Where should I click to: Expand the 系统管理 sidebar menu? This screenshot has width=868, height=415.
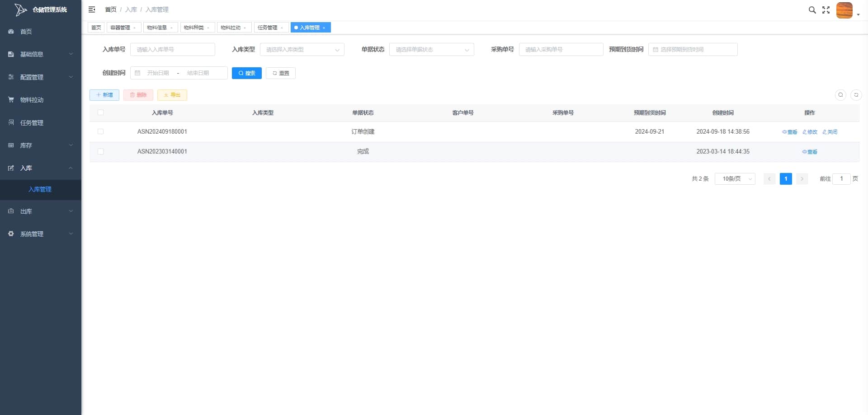[41, 234]
